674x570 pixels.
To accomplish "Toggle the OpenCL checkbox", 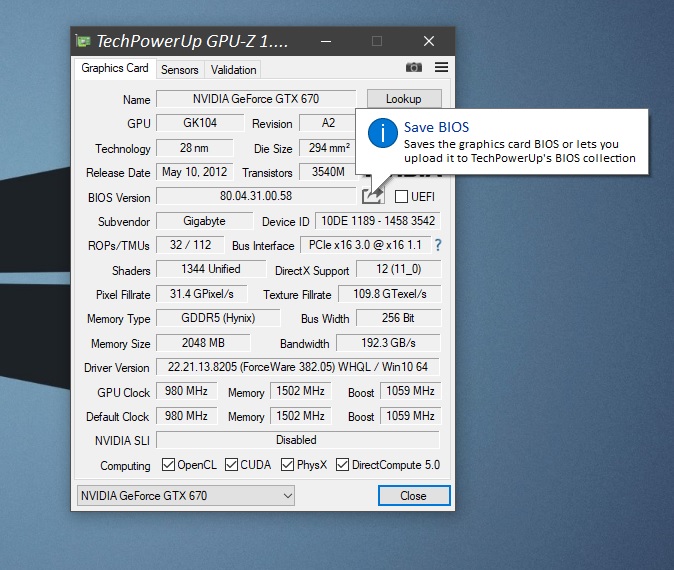I will click(x=168, y=465).
